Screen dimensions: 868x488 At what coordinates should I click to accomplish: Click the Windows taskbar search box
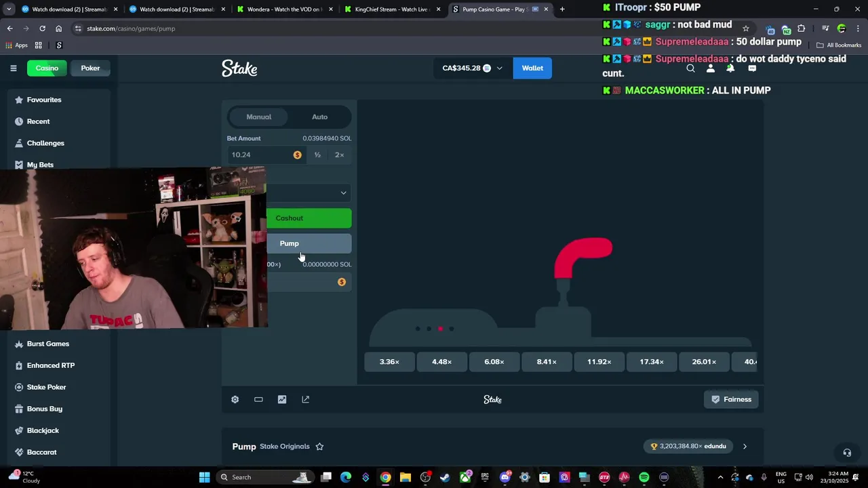[264, 477]
